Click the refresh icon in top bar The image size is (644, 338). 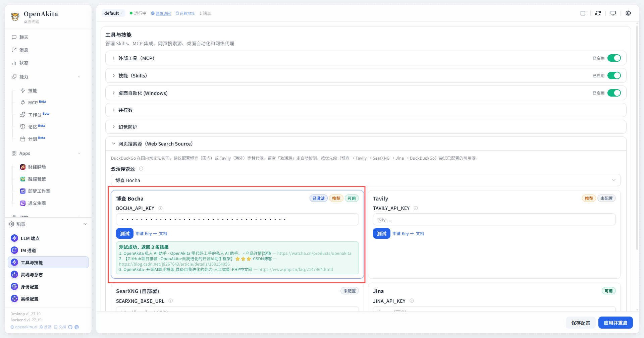click(598, 13)
